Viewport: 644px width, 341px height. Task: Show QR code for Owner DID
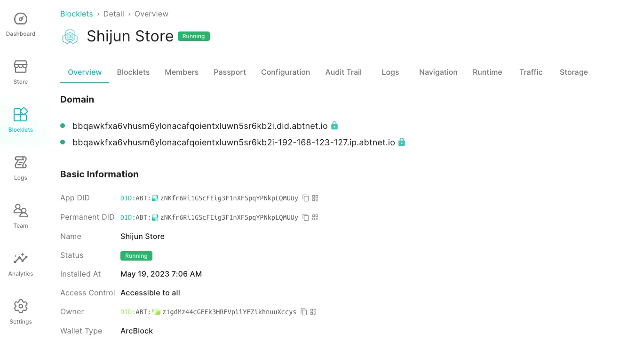(313, 312)
